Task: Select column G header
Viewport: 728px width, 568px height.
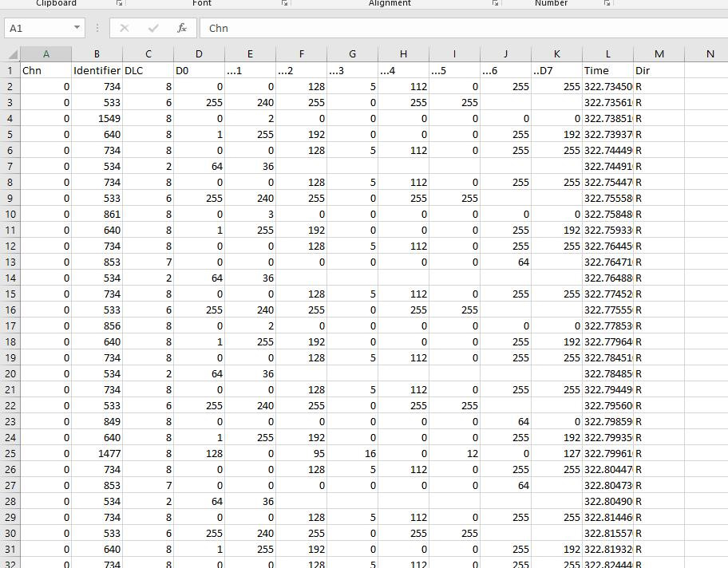Action: point(352,54)
